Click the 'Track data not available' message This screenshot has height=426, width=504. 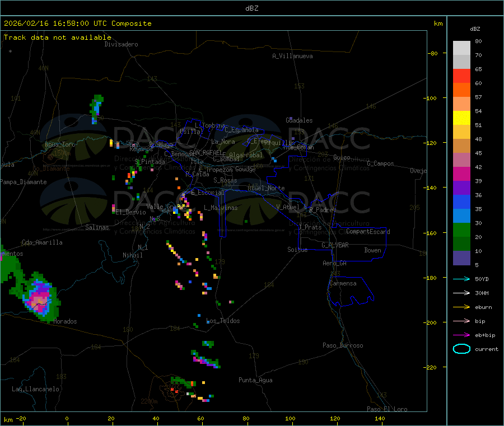tap(57, 38)
